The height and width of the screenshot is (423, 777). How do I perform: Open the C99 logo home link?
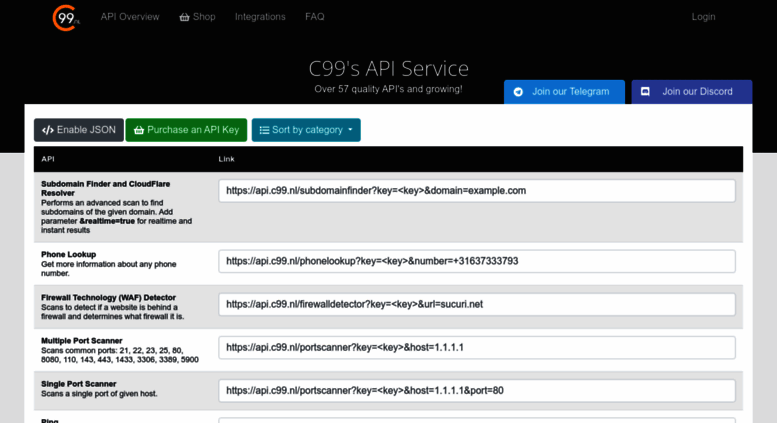coord(66,18)
